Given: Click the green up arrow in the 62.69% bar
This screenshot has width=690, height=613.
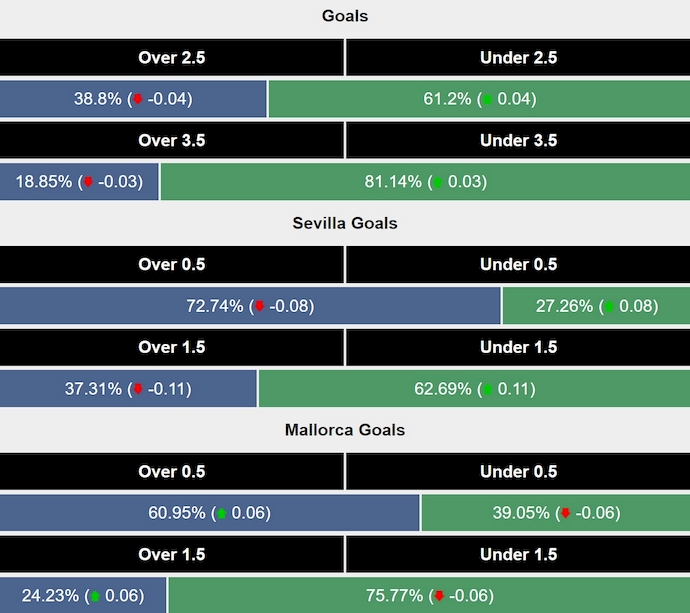Looking at the screenshot, I should point(487,389).
